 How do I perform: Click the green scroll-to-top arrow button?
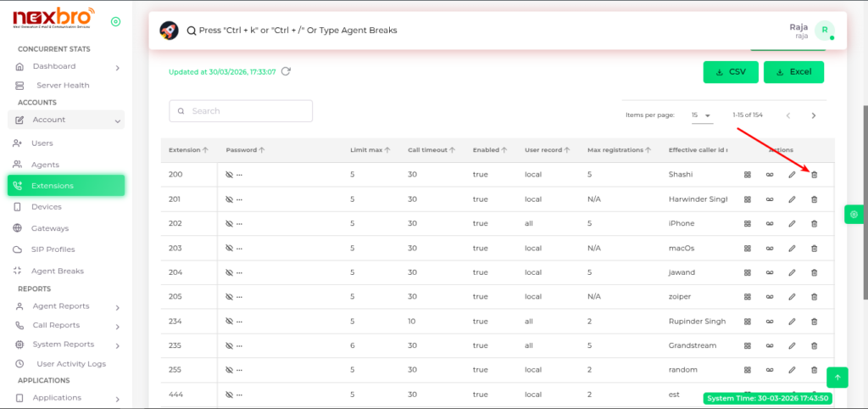[x=837, y=378]
